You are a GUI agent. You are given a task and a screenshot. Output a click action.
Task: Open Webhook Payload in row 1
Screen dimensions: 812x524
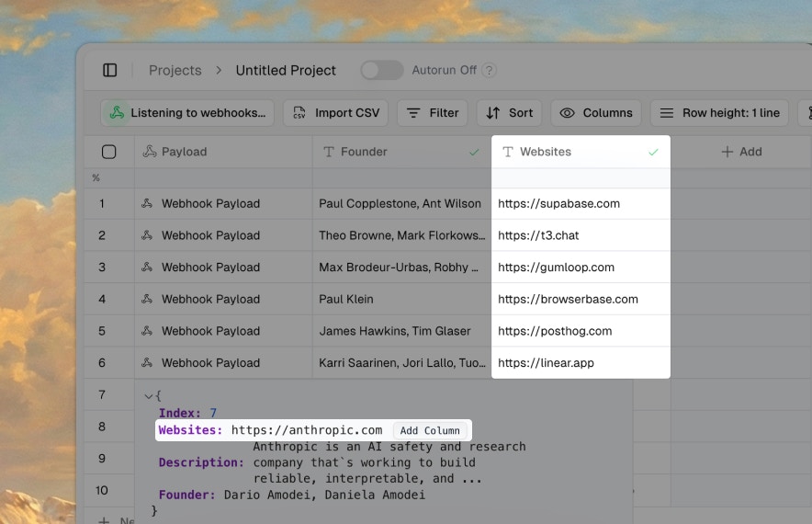click(x=210, y=204)
